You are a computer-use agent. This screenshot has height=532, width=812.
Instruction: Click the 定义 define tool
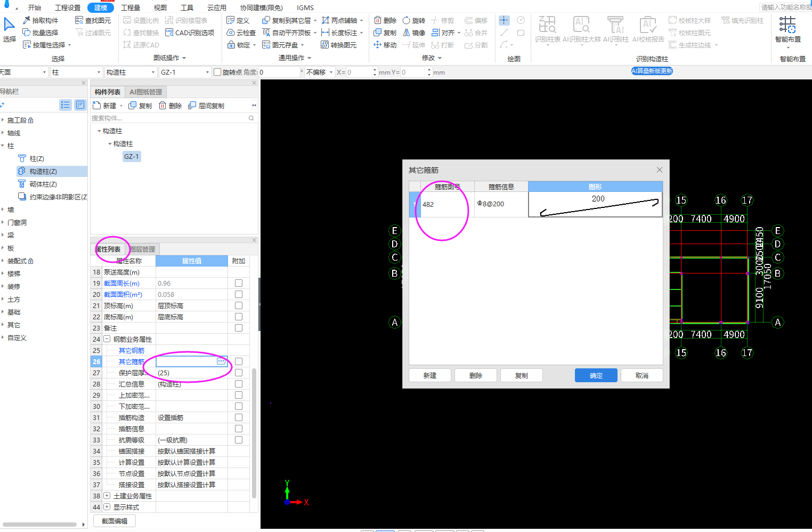[238, 20]
